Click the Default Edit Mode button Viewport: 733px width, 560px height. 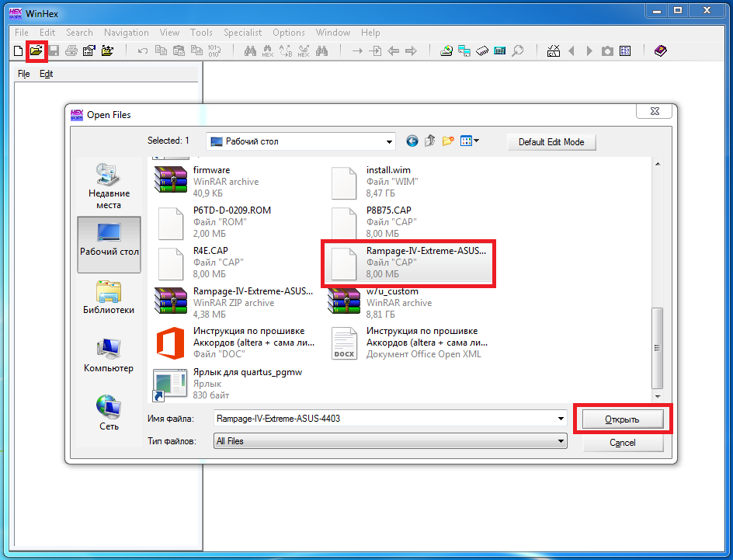pyautogui.click(x=551, y=142)
